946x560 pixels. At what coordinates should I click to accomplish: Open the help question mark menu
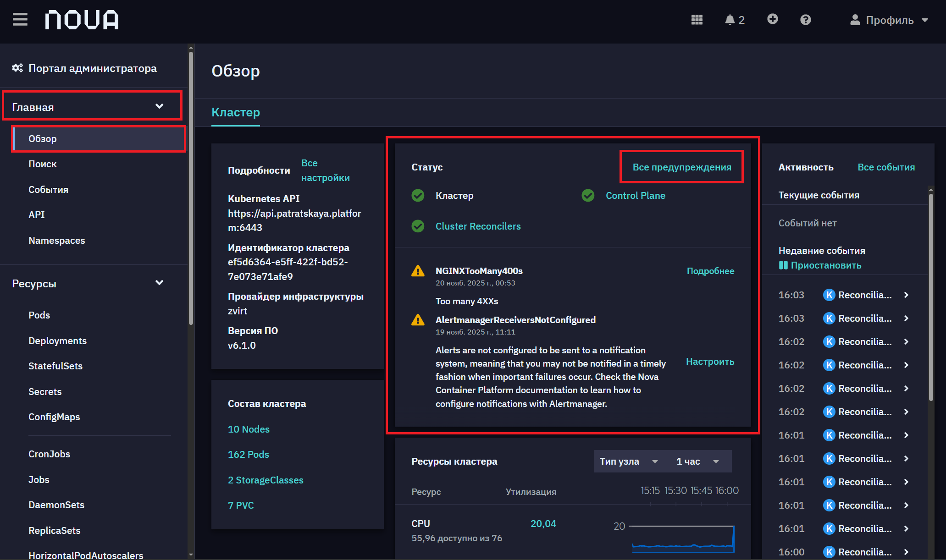pyautogui.click(x=805, y=20)
